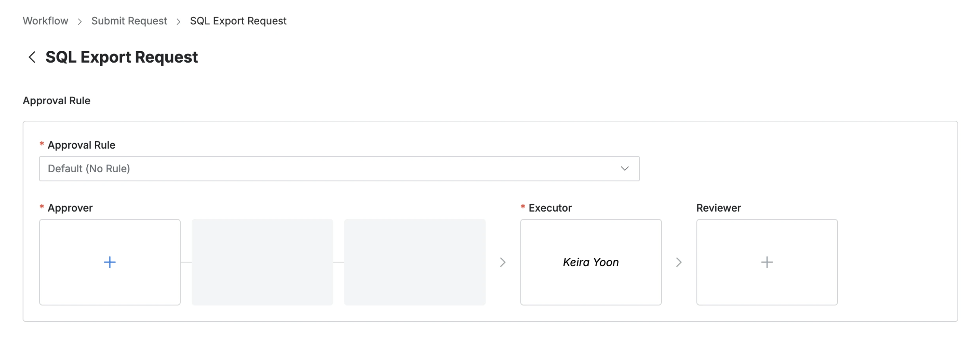Click the red asterisk next to Approver
This screenshot has height=343, width=980.
[41, 207]
